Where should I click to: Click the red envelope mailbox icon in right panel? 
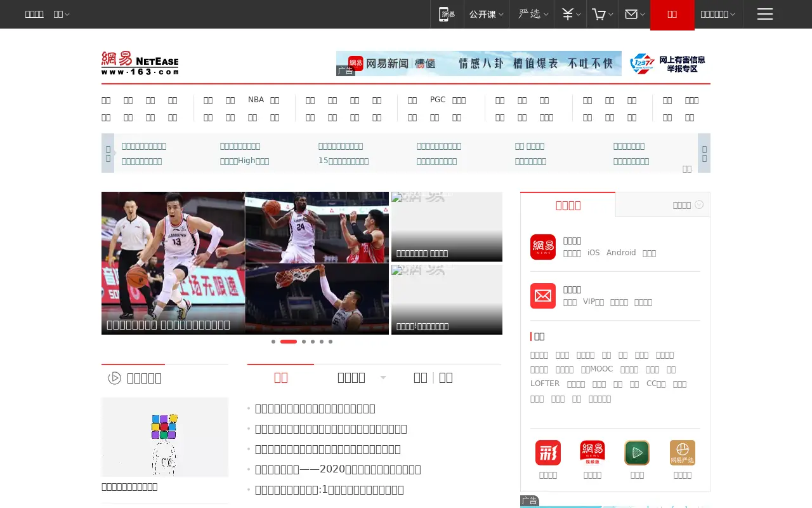point(543,296)
